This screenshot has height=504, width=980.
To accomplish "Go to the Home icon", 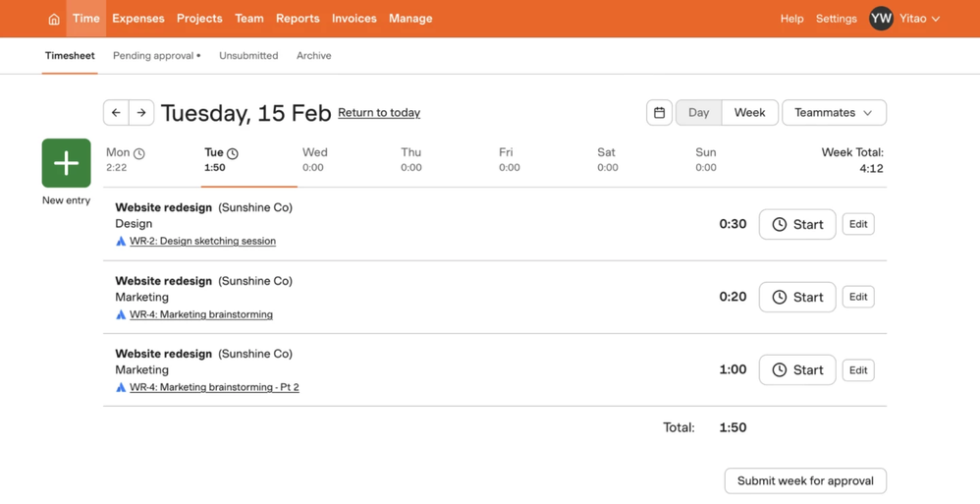I will [54, 19].
